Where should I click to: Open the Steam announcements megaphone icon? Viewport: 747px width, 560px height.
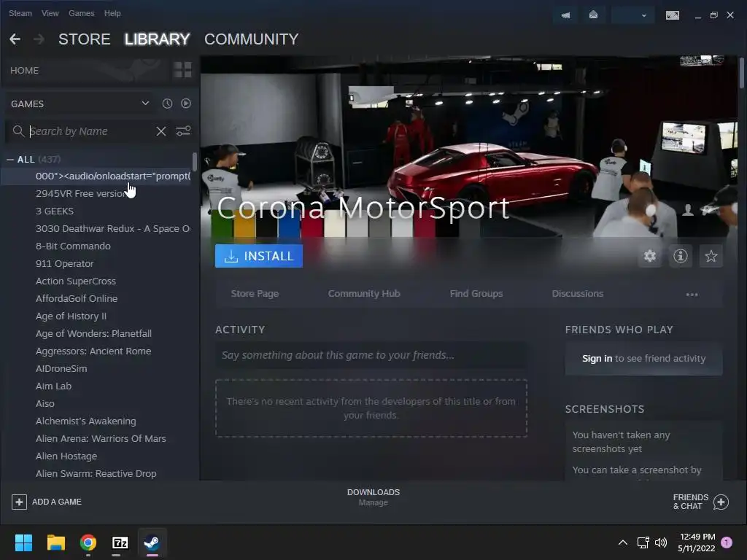tap(565, 15)
